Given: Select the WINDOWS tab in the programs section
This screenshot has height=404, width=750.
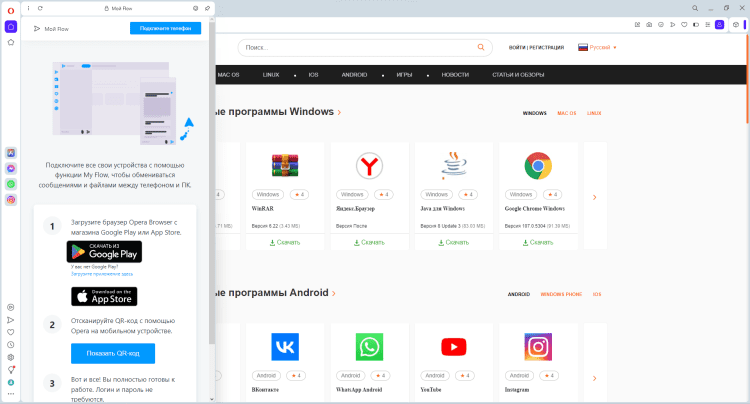Looking at the screenshot, I should point(534,113).
